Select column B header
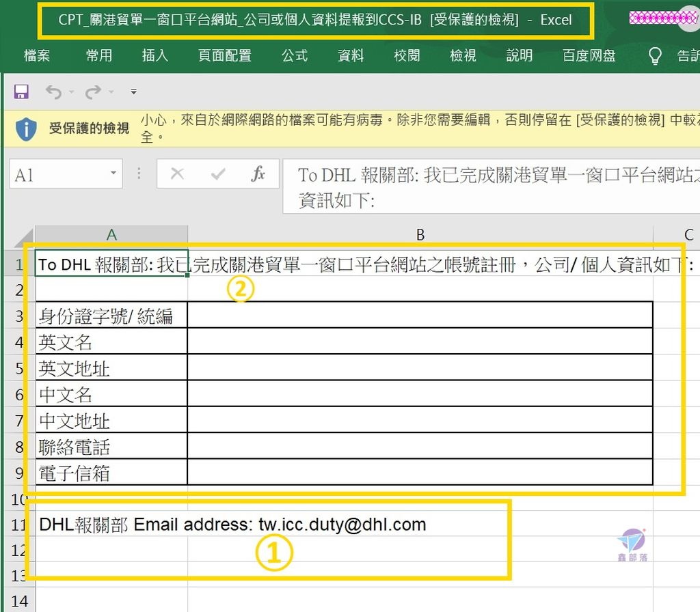The width and height of the screenshot is (700, 612). [x=420, y=235]
